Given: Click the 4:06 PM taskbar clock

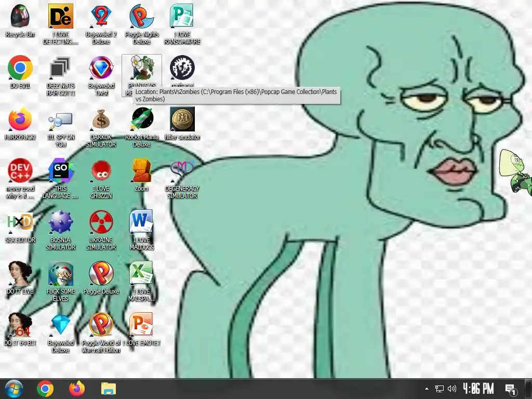Looking at the screenshot, I should click(x=478, y=389).
